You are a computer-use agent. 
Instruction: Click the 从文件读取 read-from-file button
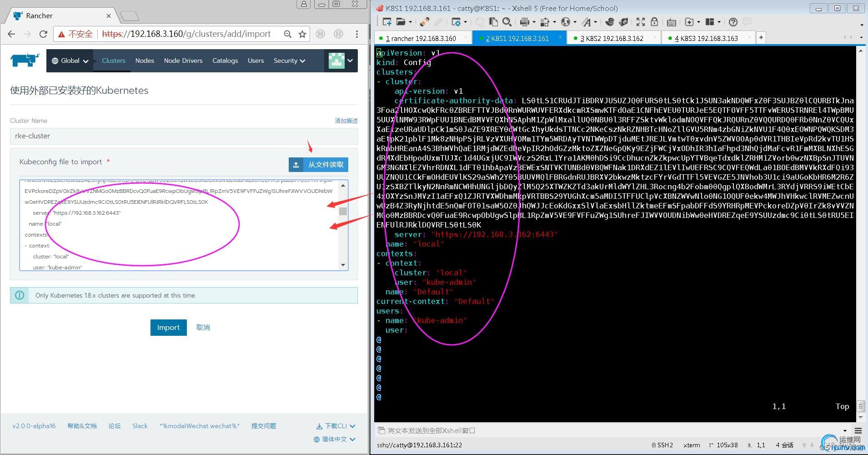[318, 165]
